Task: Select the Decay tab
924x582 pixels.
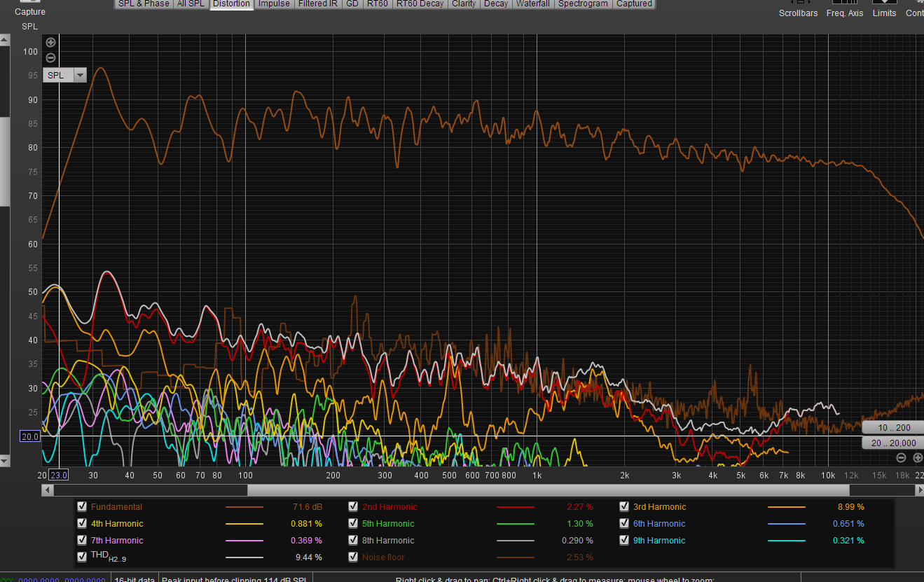Action: click(x=496, y=4)
